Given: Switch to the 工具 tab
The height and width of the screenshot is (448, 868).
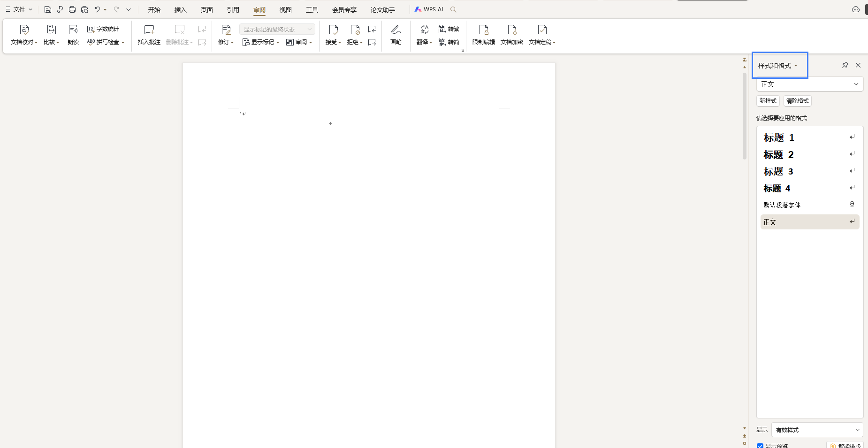Looking at the screenshot, I should (312, 10).
